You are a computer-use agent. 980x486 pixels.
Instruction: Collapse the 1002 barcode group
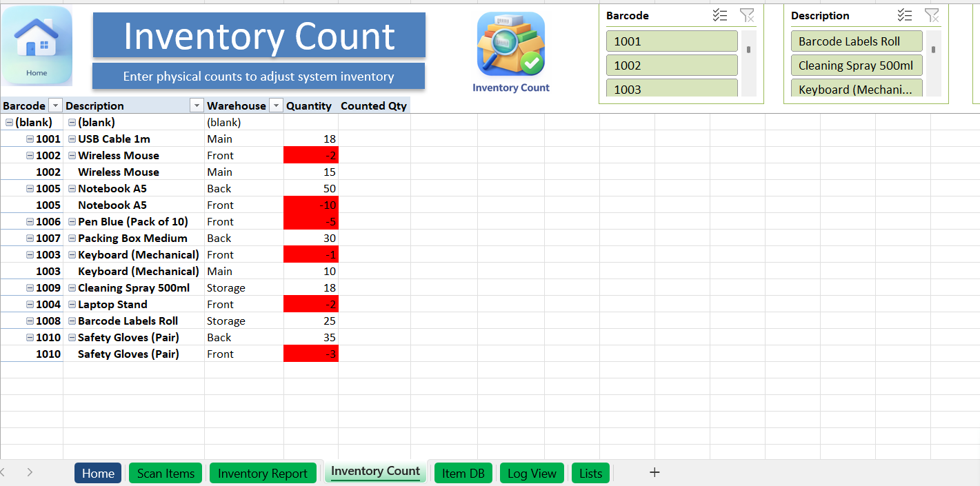(x=30, y=156)
